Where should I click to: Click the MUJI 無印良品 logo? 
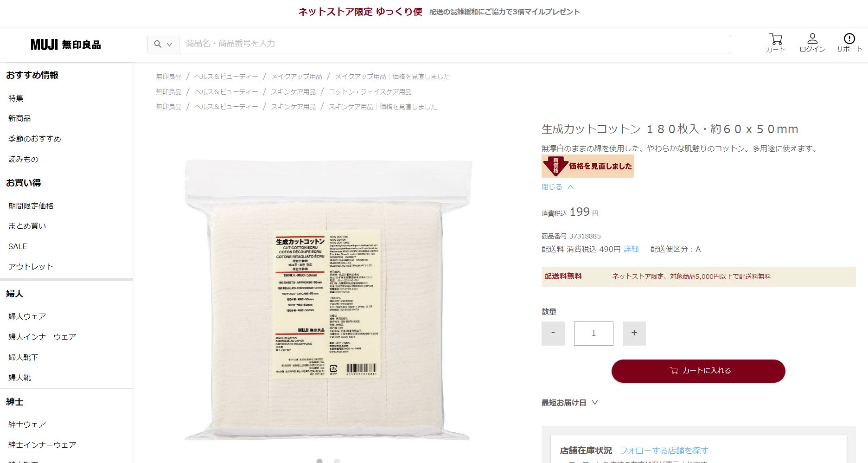coord(65,45)
